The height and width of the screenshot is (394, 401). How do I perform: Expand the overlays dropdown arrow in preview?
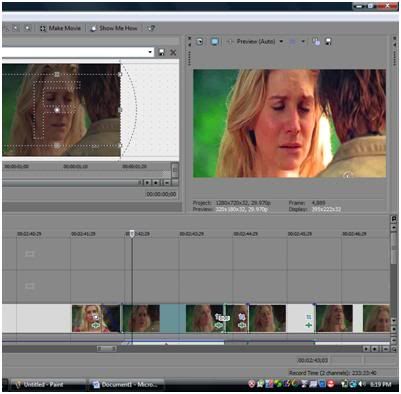[303, 42]
